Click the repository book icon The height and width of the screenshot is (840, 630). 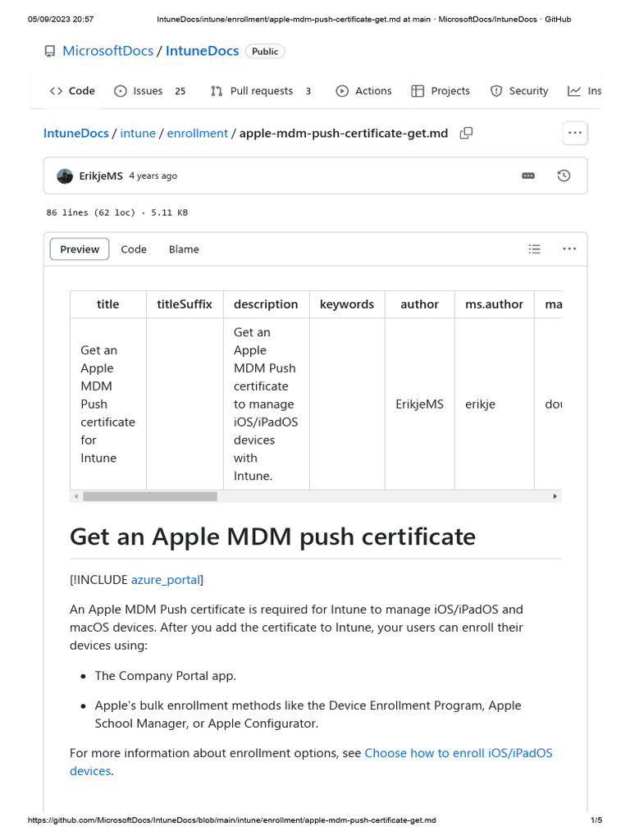coord(50,51)
